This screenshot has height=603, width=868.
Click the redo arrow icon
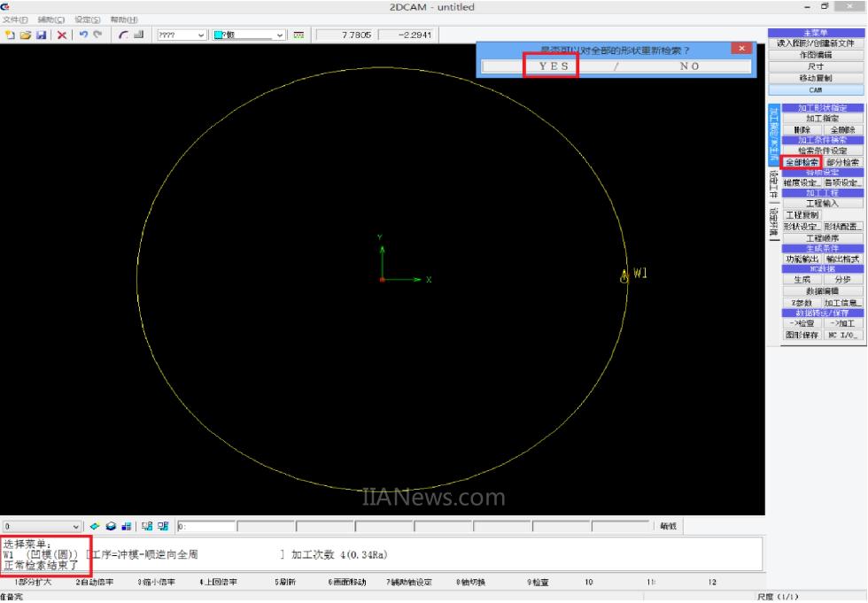coord(97,35)
